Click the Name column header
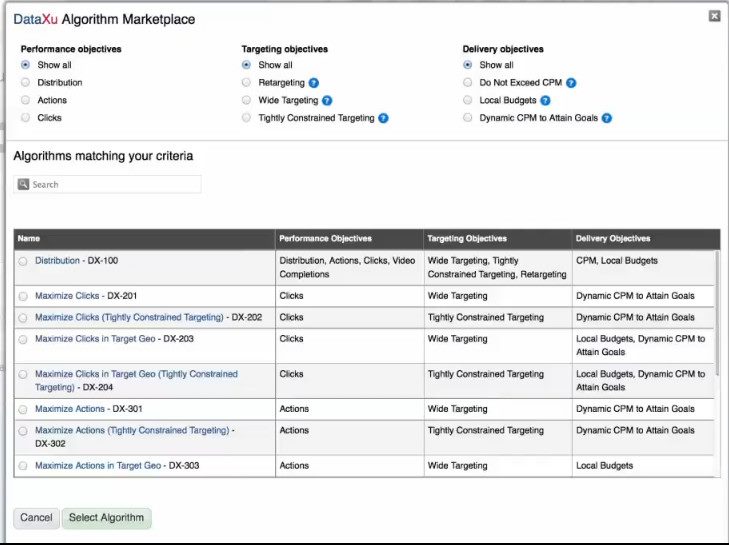The height and width of the screenshot is (545, 729). [145, 239]
